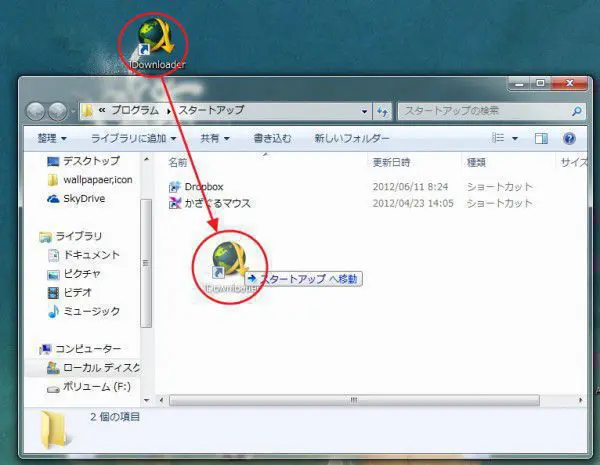Click the SkyDrive cloud icon
This screenshot has width=600, height=465.
[x=53, y=199]
